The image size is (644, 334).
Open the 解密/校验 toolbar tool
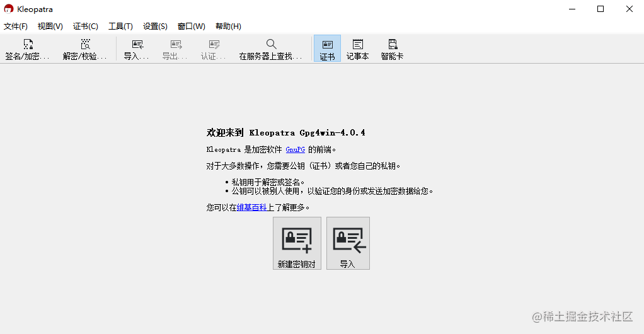tap(84, 49)
